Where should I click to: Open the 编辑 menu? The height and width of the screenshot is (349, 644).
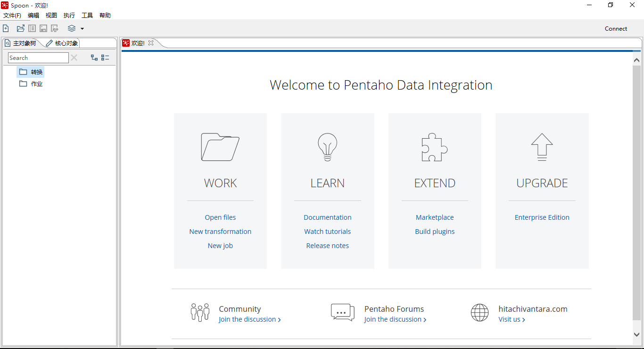pyautogui.click(x=33, y=16)
